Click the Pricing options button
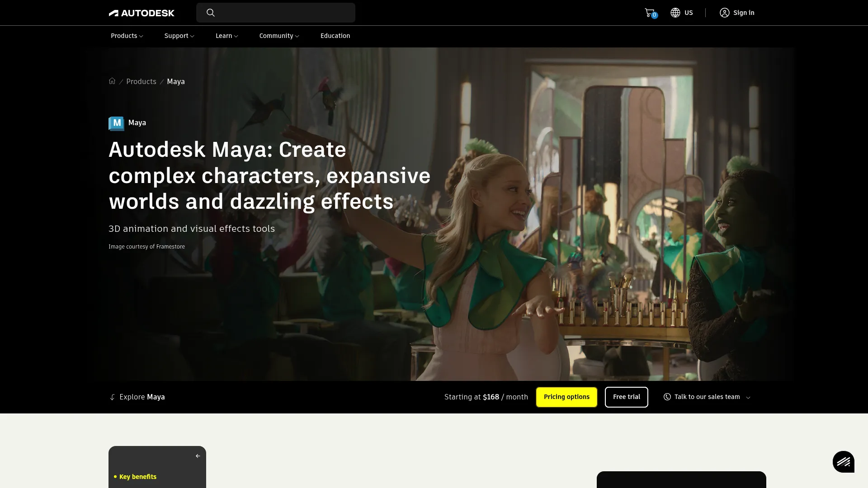 pyautogui.click(x=566, y=397)
